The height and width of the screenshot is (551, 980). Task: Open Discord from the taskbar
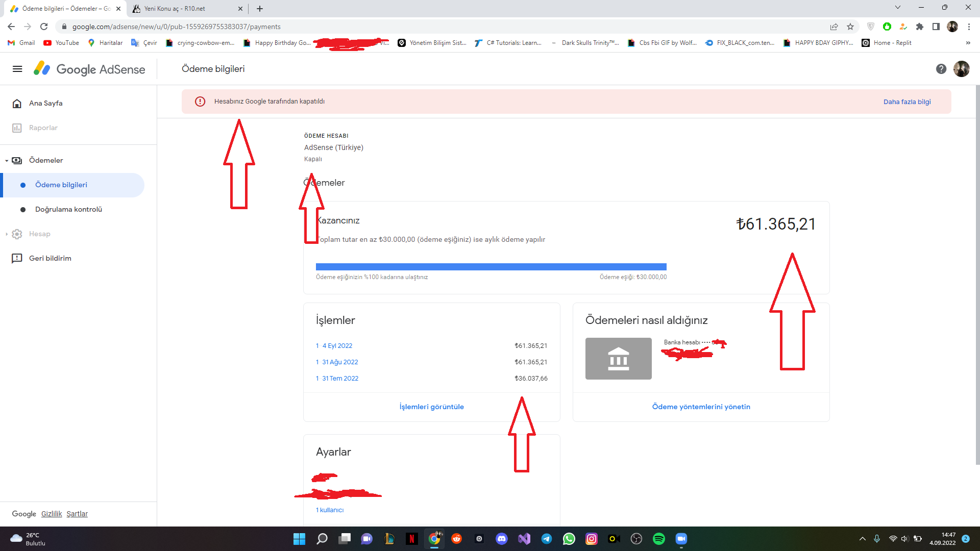(x=502, y=539)
